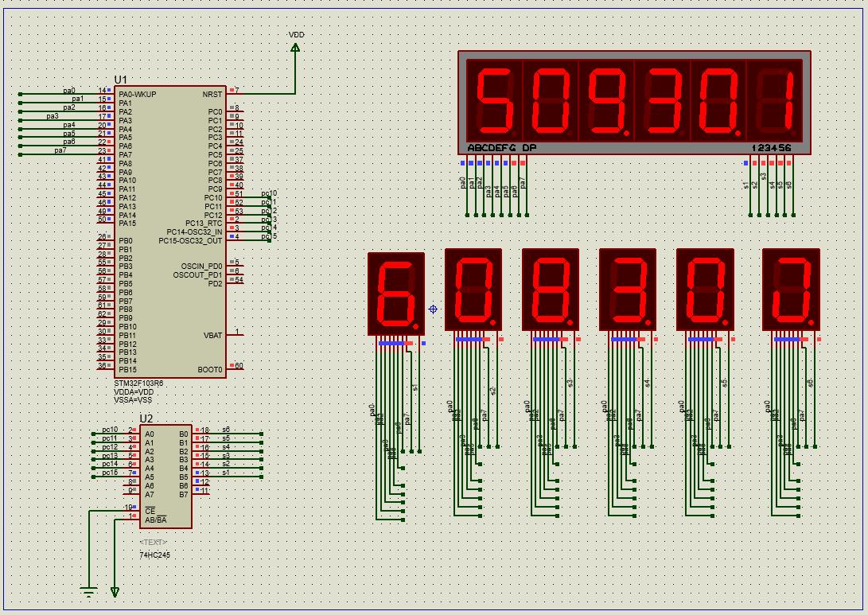Select the 74HC245 buffer chip body
The height and width of the screenshot is (615, 868).
pyautogui.click(x=165, y=477)
